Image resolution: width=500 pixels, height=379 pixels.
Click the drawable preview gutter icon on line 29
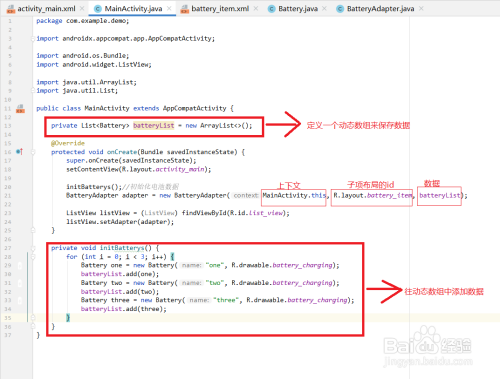[20, 265]
